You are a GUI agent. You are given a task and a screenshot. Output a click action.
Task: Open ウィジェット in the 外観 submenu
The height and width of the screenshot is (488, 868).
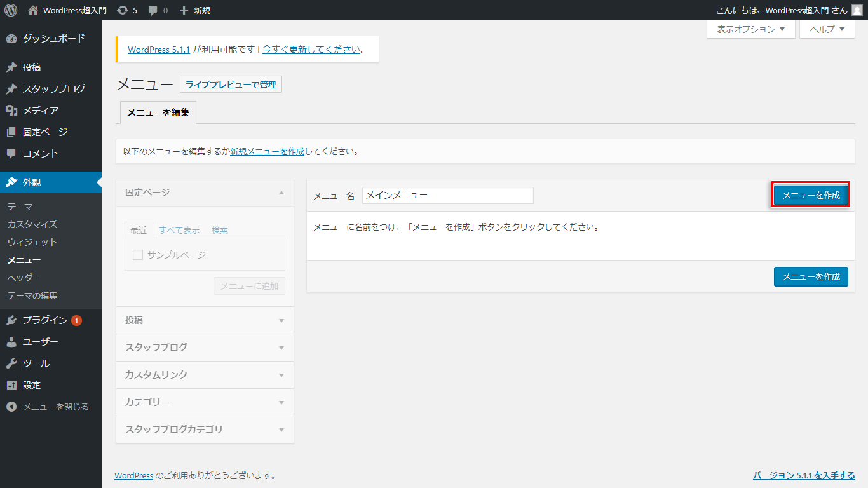[x=32, y=242]
